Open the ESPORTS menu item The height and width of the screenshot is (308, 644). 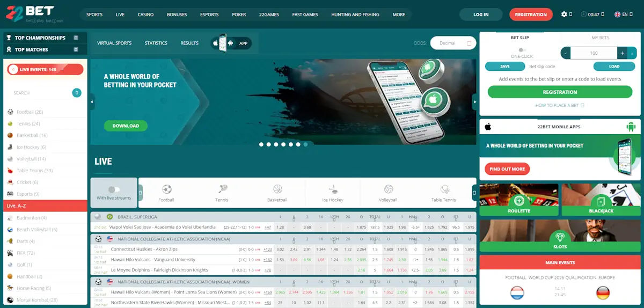pyautogui.click(x=209, y=14)
